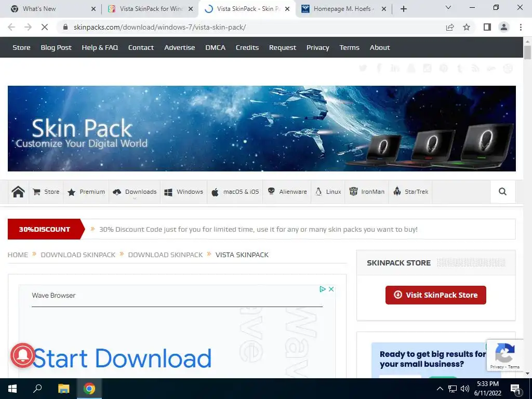Click the faint LinkedIn social icon
This screenshot has width=532, height=399.
[395, 68]
